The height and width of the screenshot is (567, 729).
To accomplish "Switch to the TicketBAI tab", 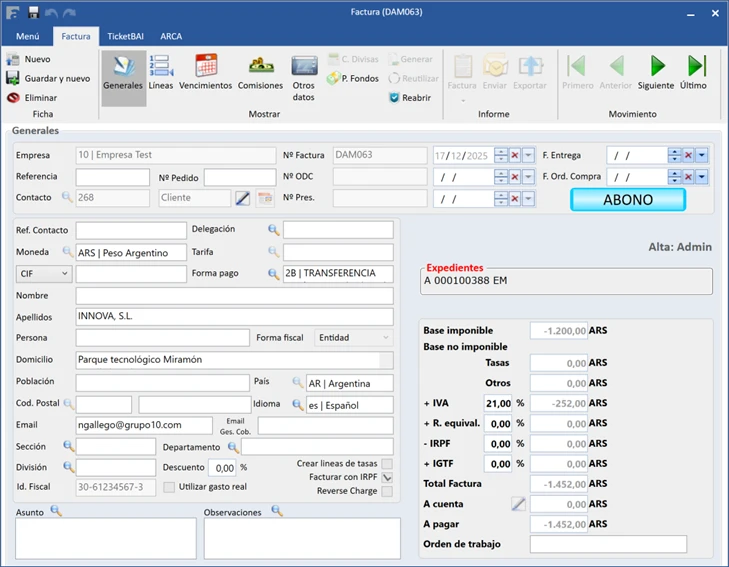I will coord(124,36).
